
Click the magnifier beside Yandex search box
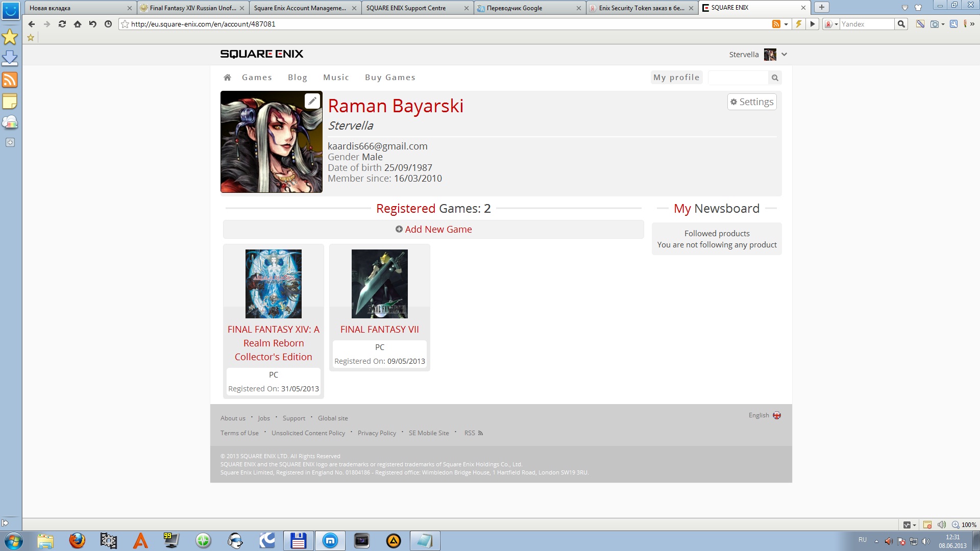(x=901, y=24)
